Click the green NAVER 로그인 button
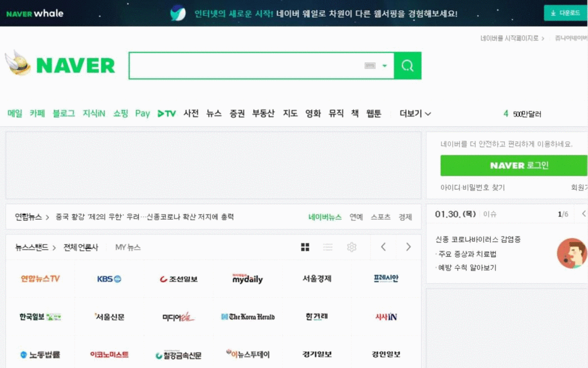588x368 pixels. 514,165
